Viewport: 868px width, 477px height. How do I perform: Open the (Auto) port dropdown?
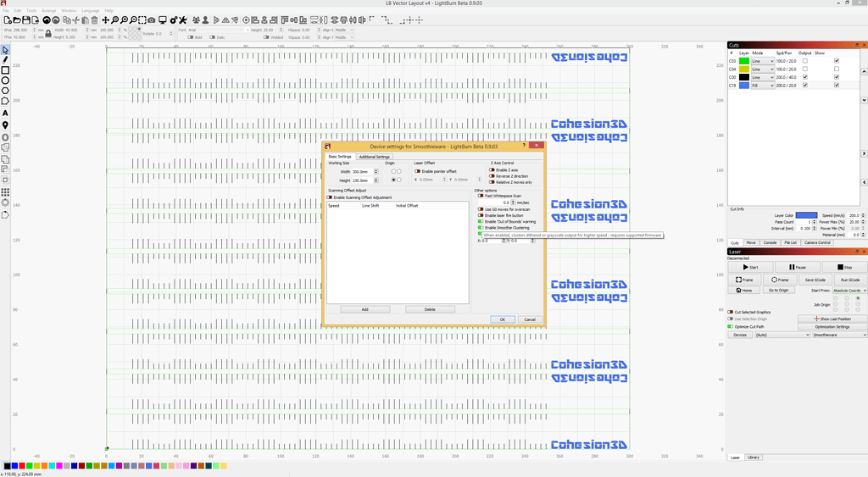[x=782, y=335]
